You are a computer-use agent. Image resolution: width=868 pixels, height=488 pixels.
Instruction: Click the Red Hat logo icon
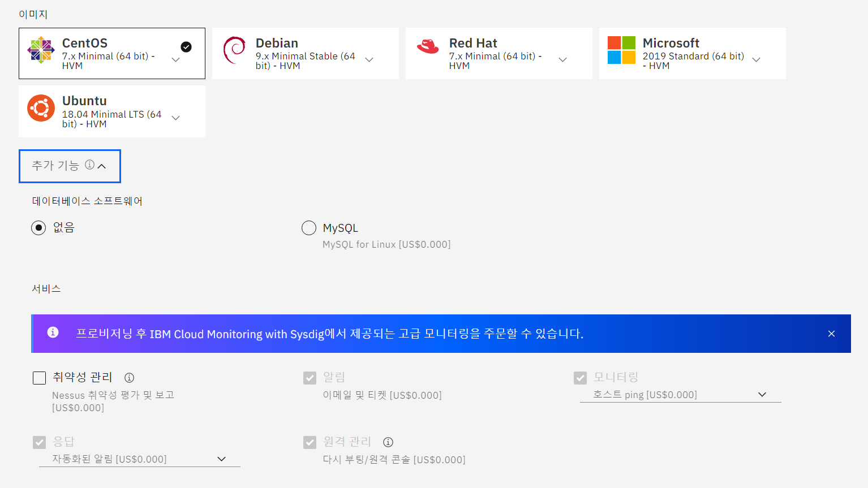click(x=428, y=46)
